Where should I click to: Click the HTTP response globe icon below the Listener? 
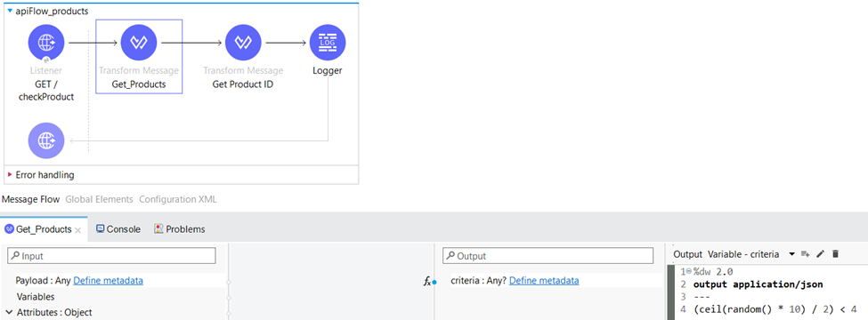tap(46, 140)
